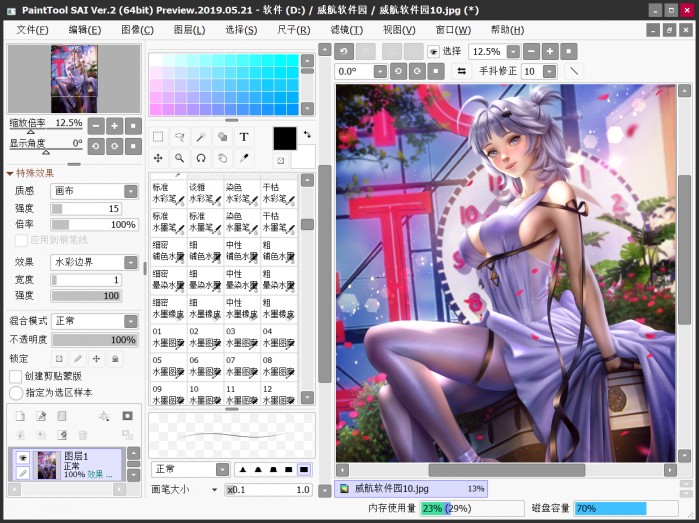Viewport: 699px width, 523px height.
Task: Select the eyedropper color picker tool
Action: pyautogui.click(x=244, y=158)
